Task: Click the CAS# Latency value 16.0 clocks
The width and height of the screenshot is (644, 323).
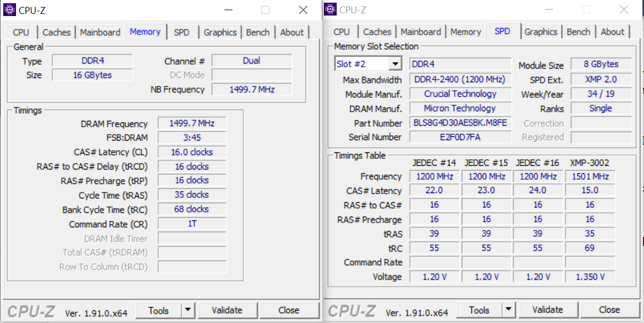Action: [192, 152]
